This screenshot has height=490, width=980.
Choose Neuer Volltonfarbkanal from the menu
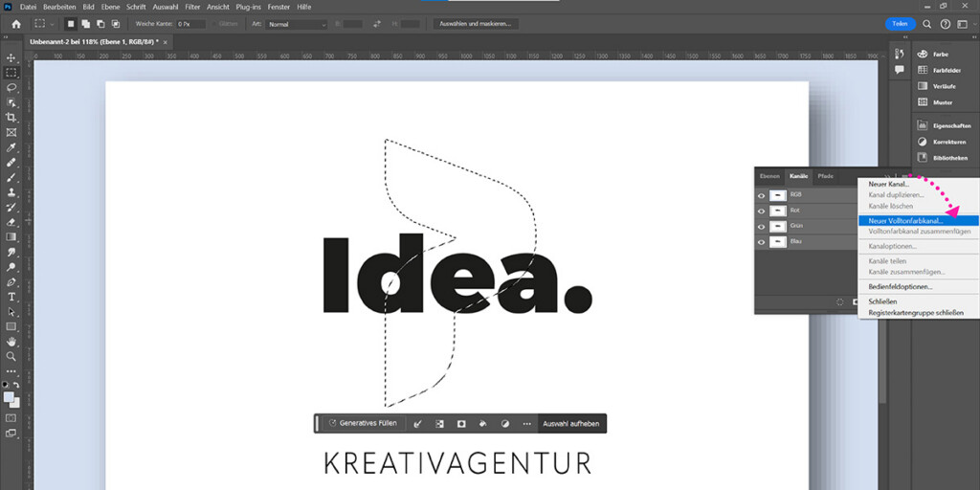905,220
